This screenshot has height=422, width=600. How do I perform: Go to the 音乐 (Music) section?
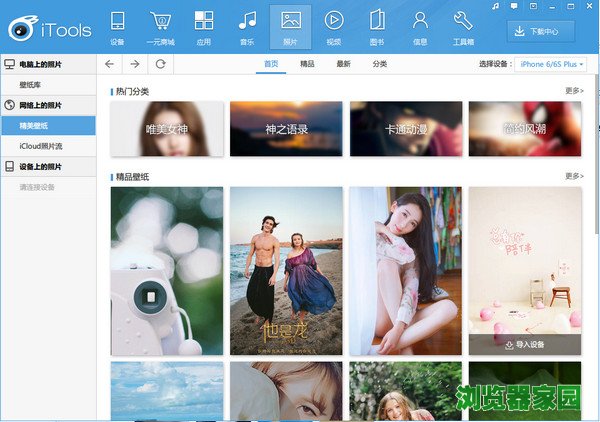click(246, 25)
